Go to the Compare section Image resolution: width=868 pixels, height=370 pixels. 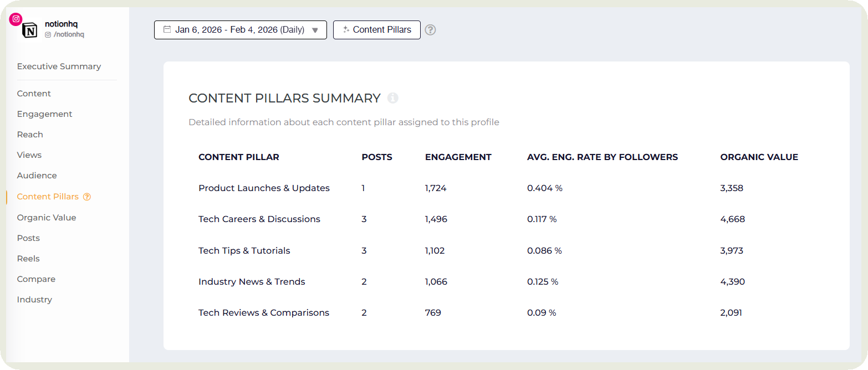pyautogui.click(x=36, y=279)
